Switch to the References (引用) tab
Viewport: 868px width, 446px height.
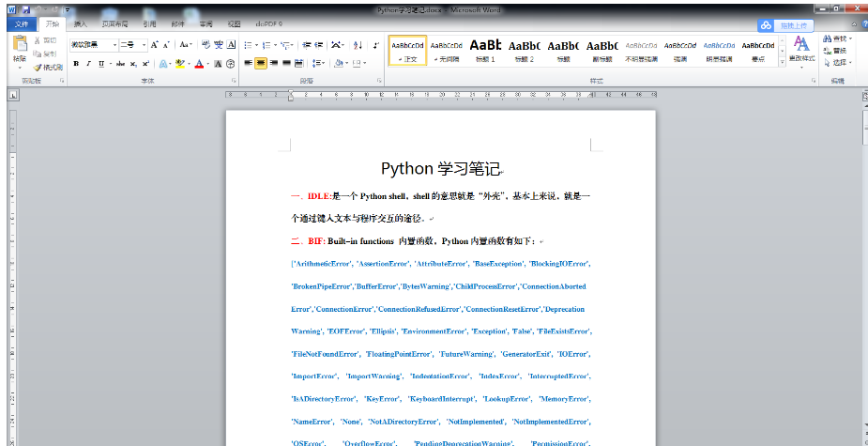(x=149, y=24)
